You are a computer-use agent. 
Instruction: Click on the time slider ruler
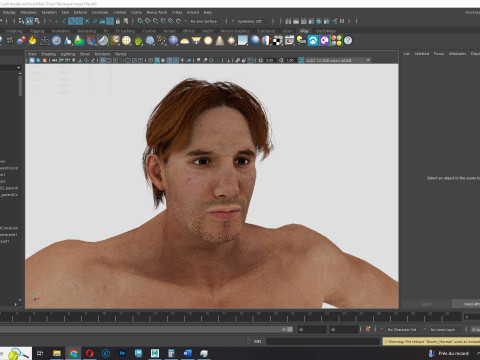[230, 316]
